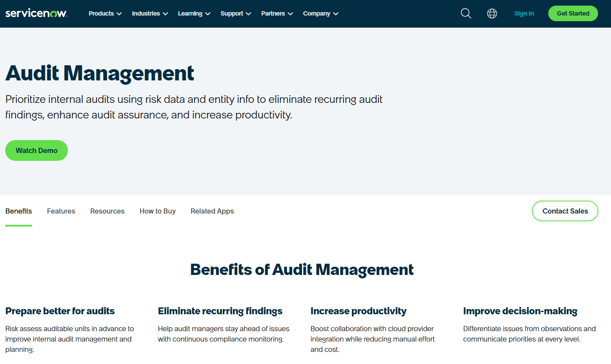The image size is (611, 364).
Task: Expand the Industries menu
Action: click(x=150, y=13)
